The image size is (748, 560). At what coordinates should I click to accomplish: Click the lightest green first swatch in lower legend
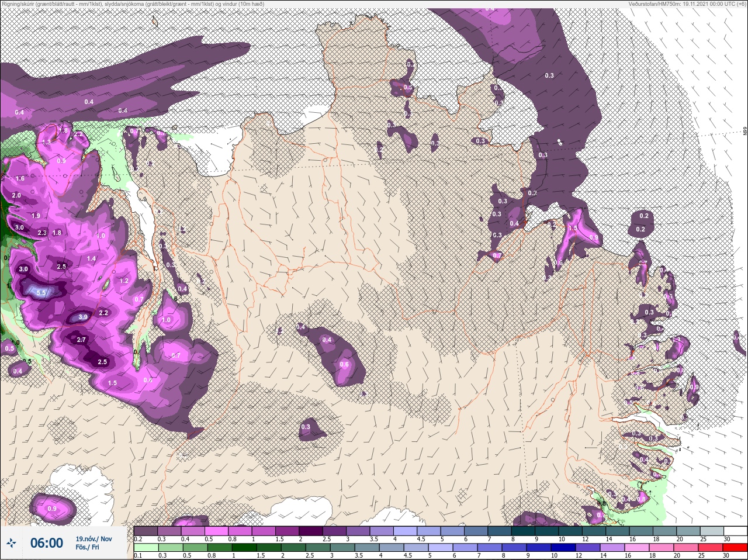tap(146, 548)
